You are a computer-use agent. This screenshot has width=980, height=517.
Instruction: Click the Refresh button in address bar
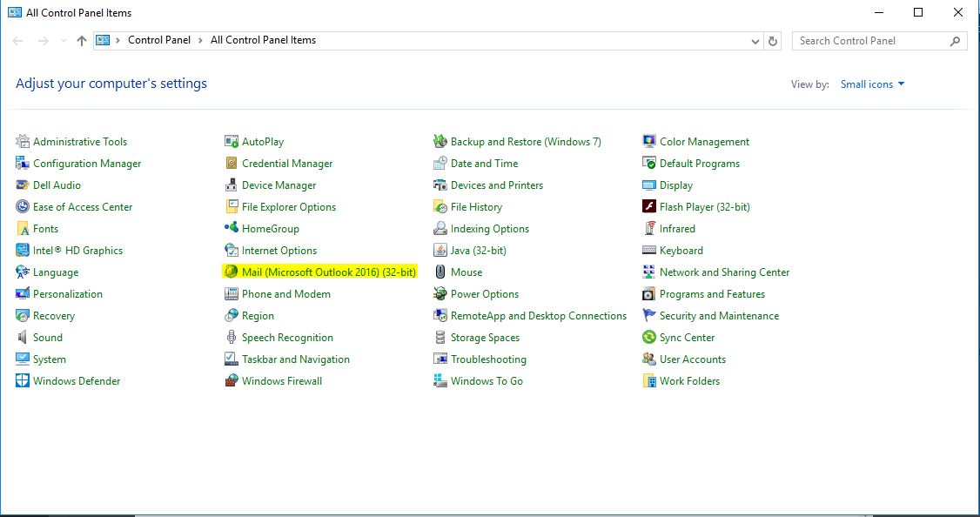pyautogui.click(x=774, y=40)
